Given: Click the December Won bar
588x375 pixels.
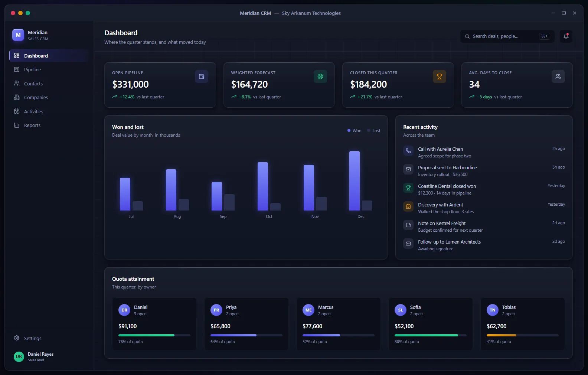Looking at the screenshot, I should 355,181.
